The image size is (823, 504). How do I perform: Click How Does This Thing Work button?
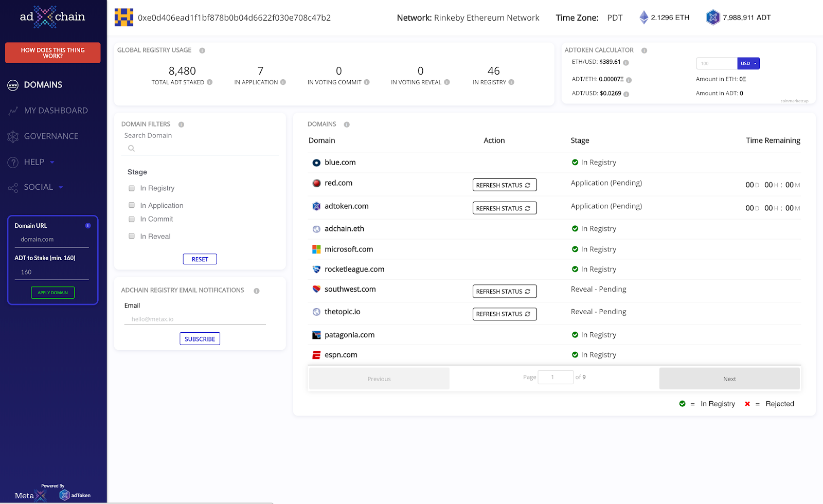click(x=52, y=53)
